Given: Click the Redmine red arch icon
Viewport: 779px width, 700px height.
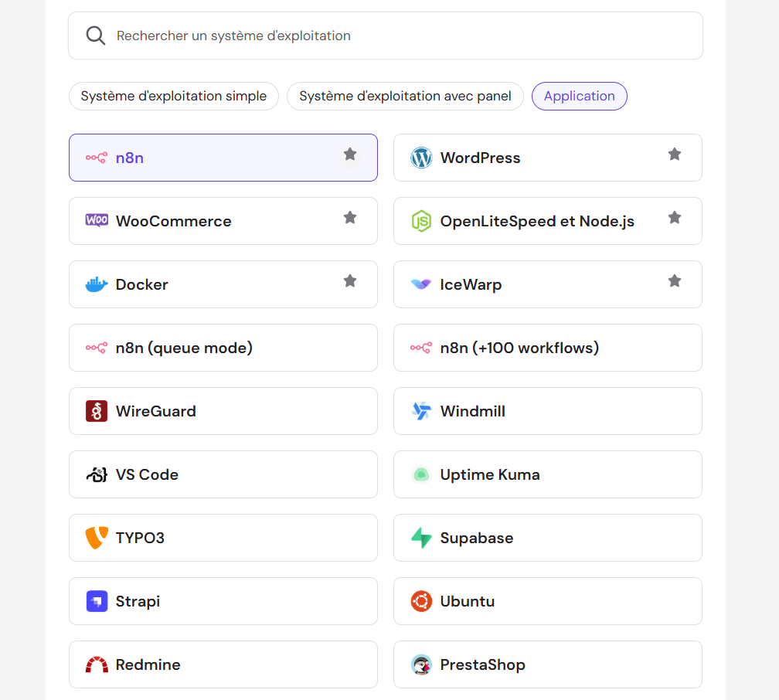Looking at the screenshot, I should click(97, 664).
